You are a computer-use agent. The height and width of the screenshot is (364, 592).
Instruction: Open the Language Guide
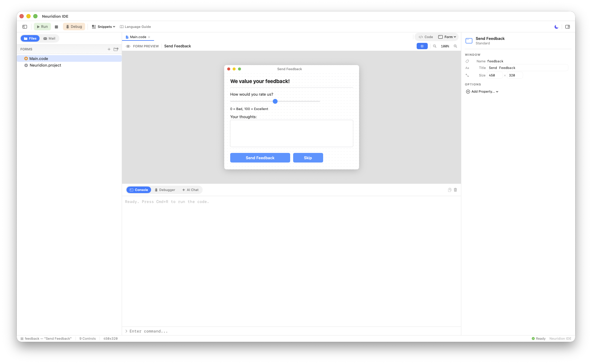[x=135, y=27]
